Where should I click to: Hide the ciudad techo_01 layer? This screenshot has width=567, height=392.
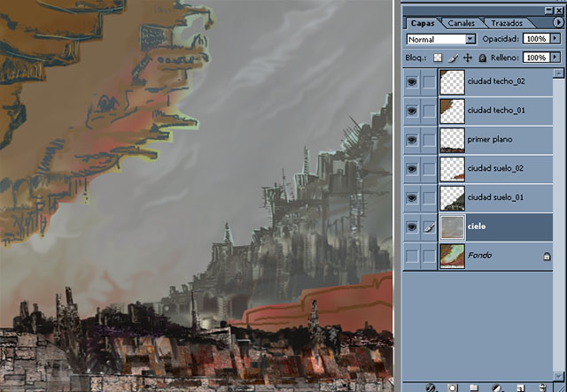[411, 111]
